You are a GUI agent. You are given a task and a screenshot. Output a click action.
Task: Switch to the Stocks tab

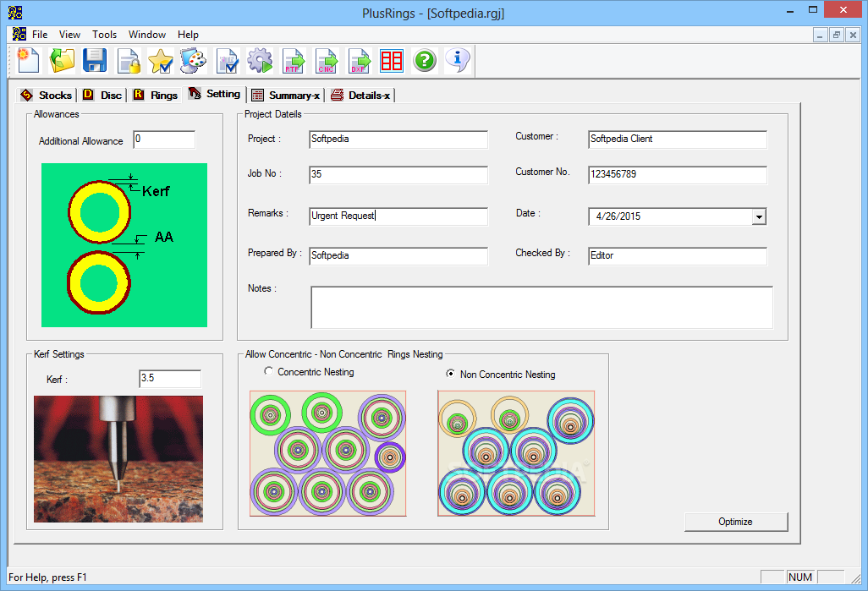(47, 96)
